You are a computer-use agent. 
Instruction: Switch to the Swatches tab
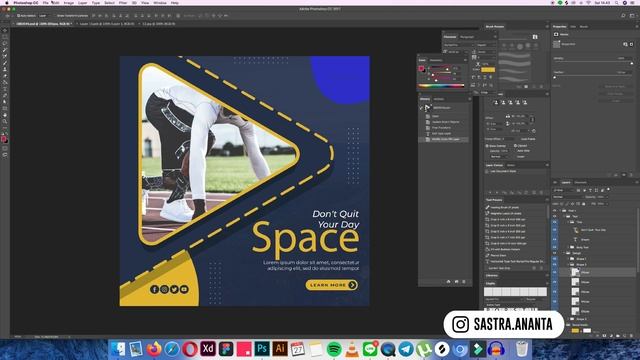click(x=436, y=60)
